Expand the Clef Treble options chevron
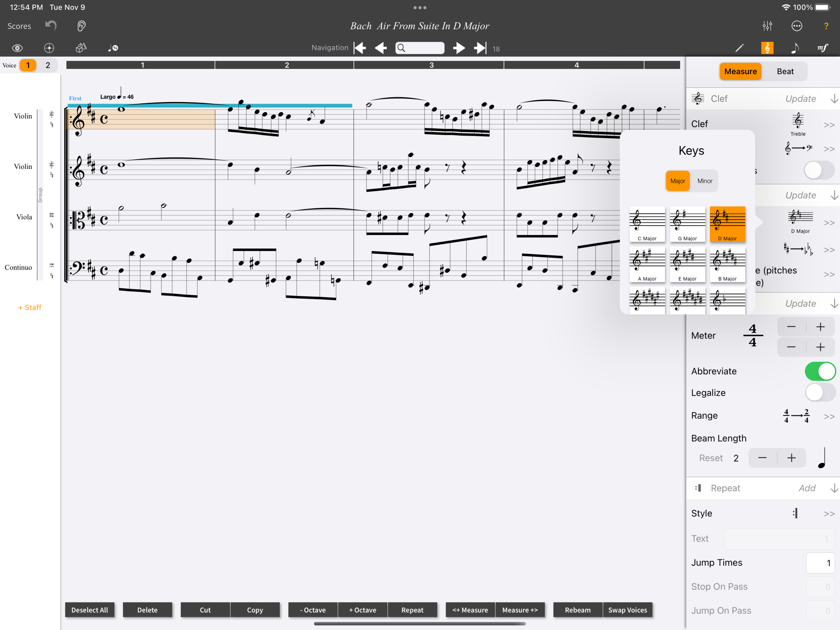Image resolution: width=840 pixels, height=630 pixels. (829, 125)
